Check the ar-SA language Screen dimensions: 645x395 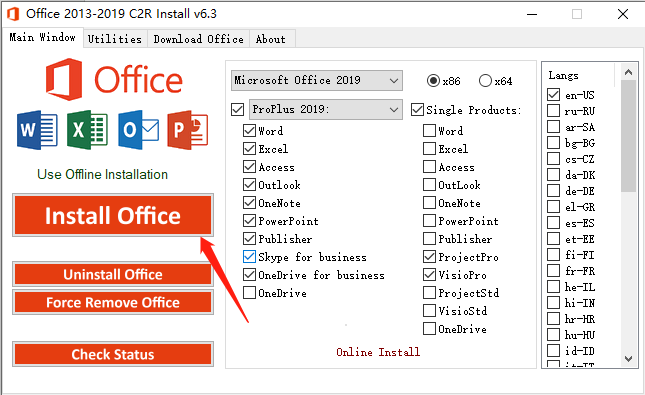click(x=554, y=127)
